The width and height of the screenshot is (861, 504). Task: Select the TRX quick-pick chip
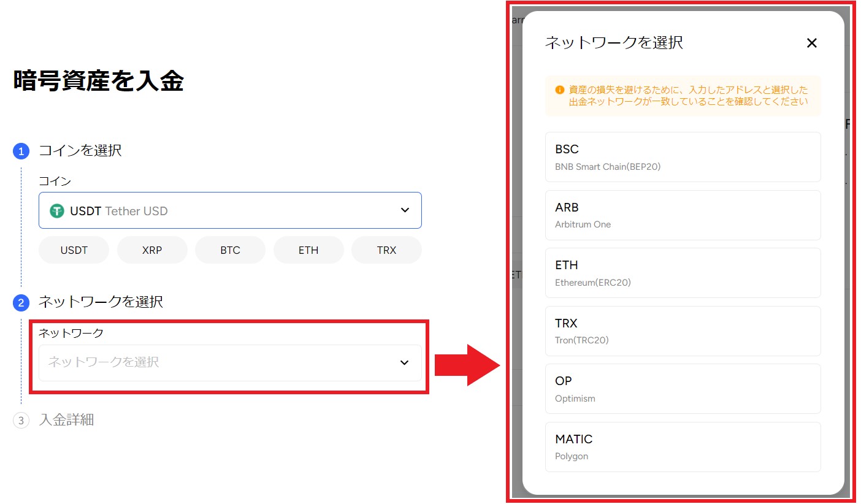[386, 250]
